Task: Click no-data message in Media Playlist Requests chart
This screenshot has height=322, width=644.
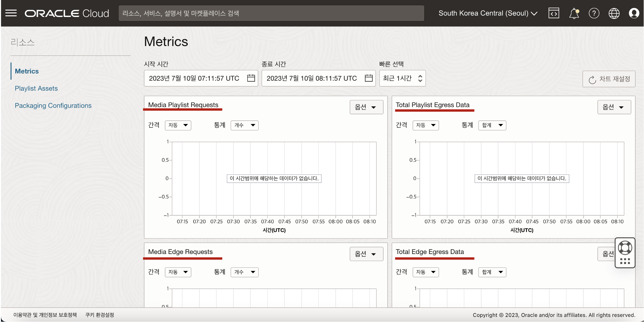Action: pos(274,178)
